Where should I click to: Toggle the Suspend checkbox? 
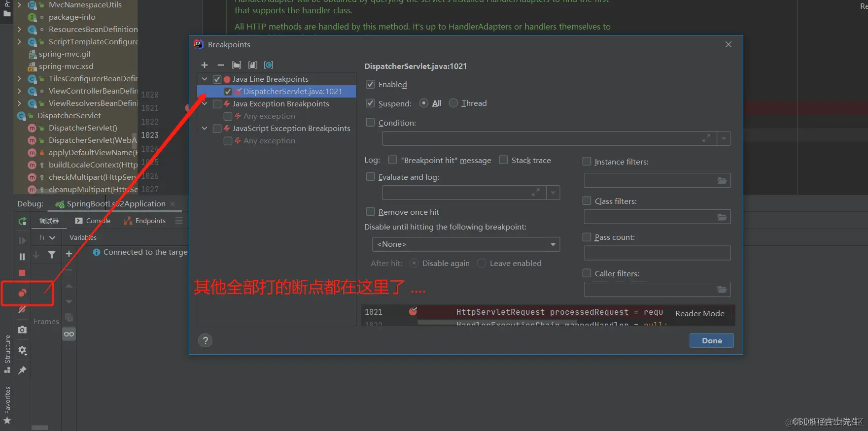click(x=371, y=103)
